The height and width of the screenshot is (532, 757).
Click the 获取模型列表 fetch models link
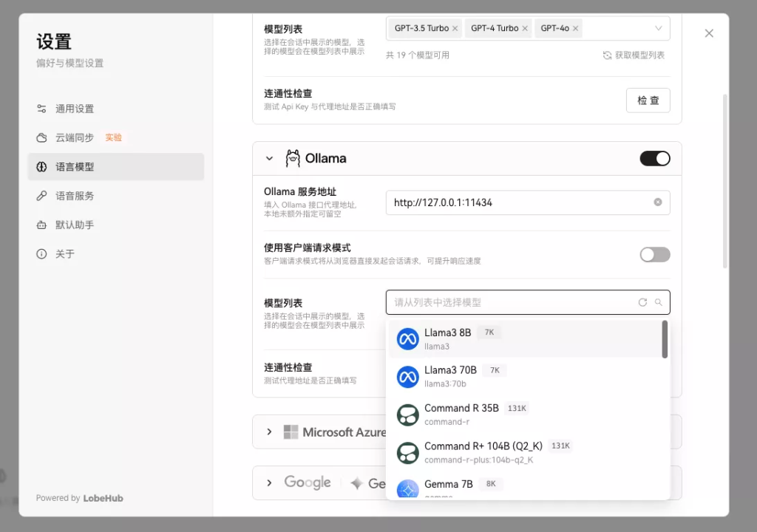tap(634, 55)
